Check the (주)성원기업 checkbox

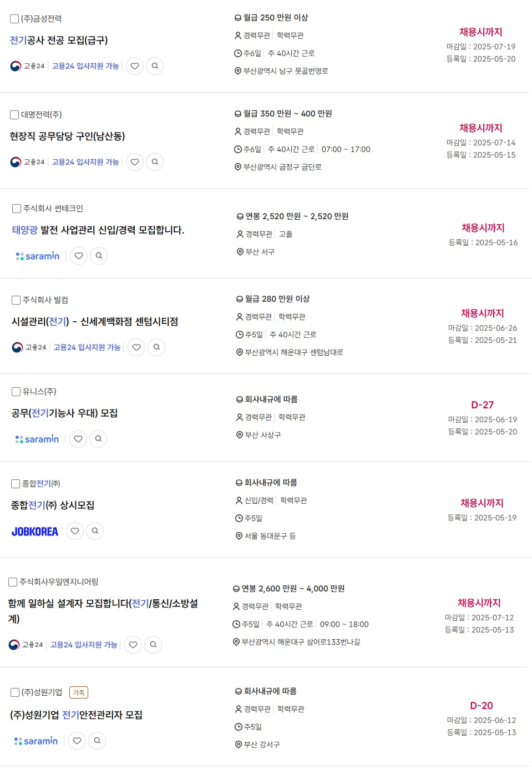[15, 692]
